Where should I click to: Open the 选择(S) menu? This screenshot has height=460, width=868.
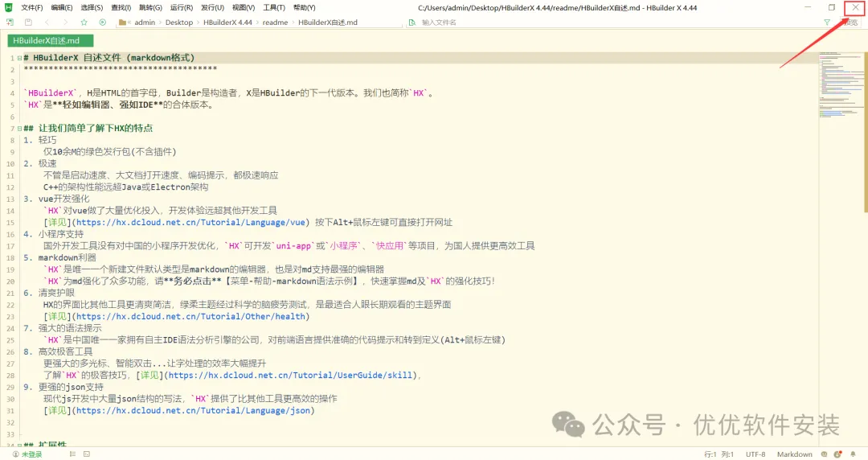92,8
